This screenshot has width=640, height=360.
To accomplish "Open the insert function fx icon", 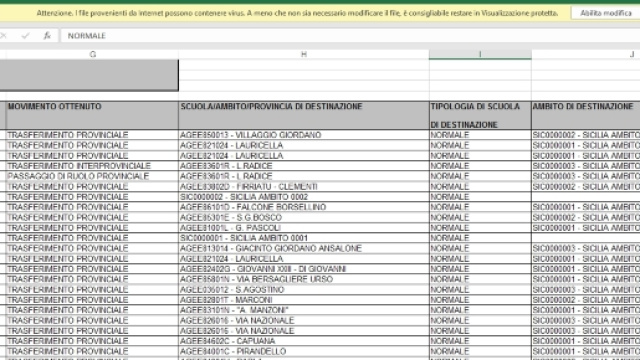I will click(x=47, y=36).
